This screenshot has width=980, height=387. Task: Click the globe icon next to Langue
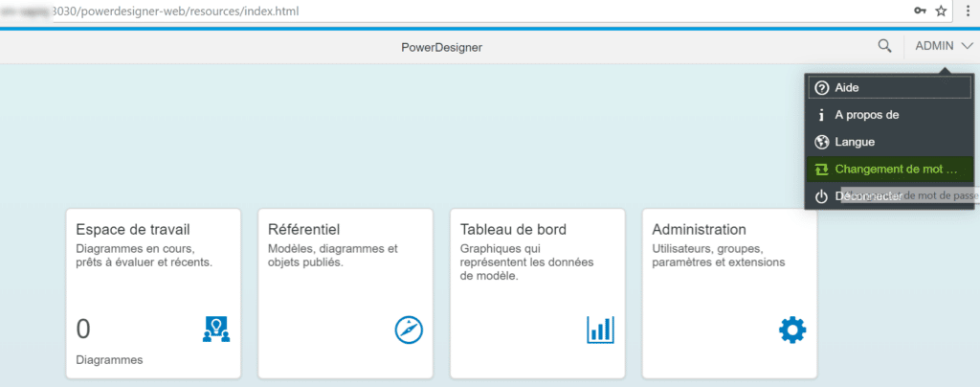(822, 142)
